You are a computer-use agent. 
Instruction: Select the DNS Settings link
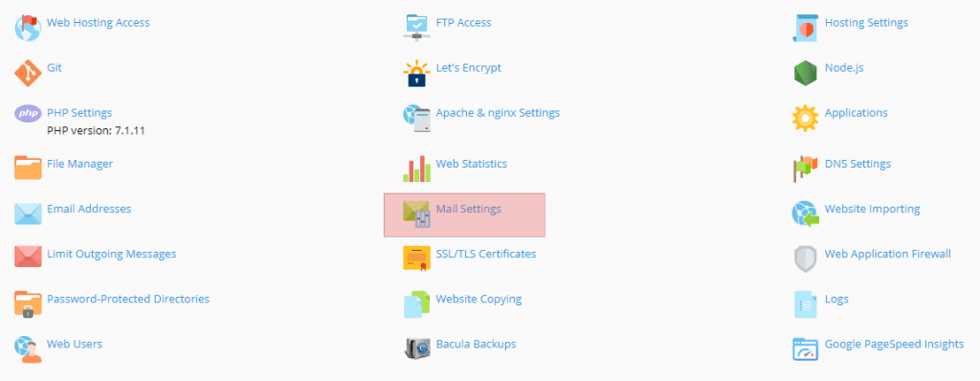click(858, 164)
